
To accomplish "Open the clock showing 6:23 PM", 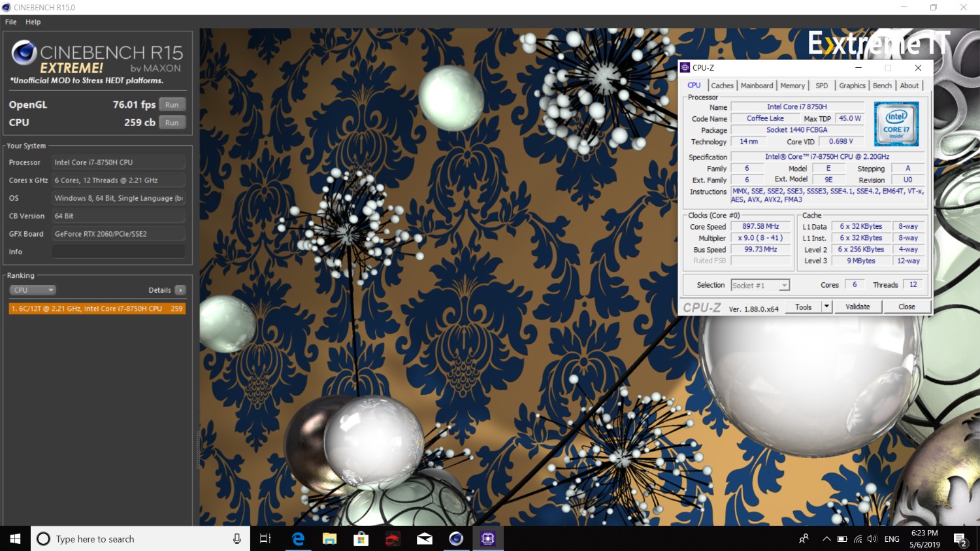I will 924,539.
